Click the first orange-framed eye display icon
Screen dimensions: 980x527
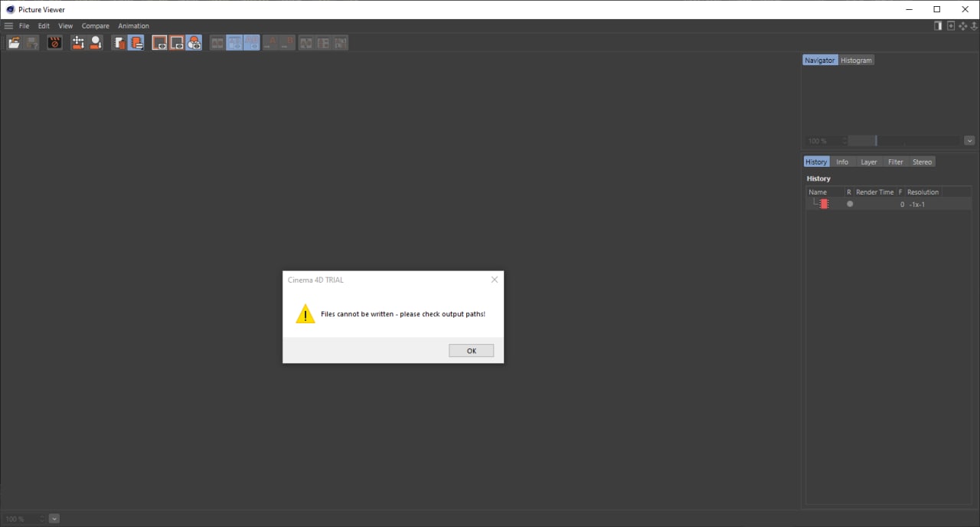coord(159,43)
